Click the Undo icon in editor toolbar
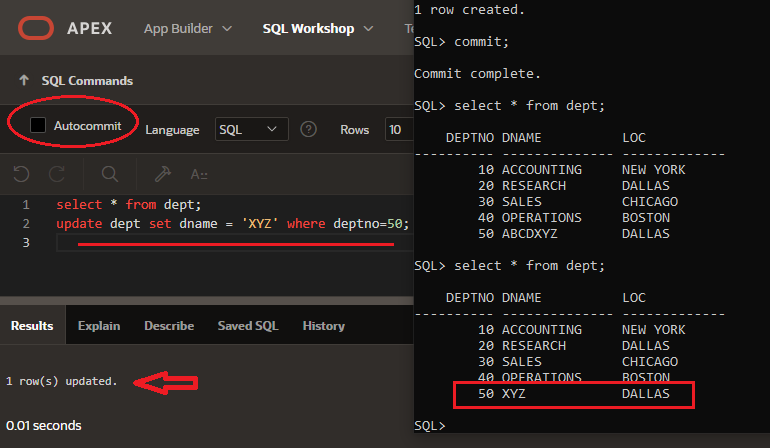Viewport: 770px width, 448px height. tap(22, 174)
